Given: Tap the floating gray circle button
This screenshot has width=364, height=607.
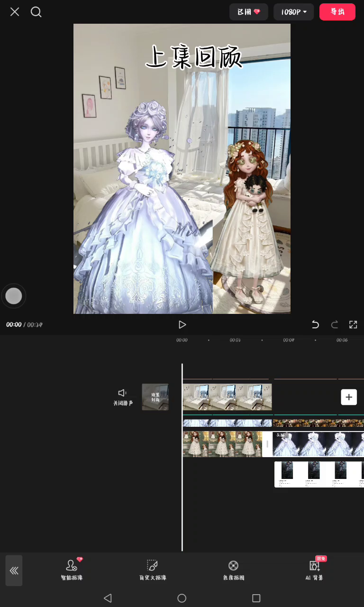Looking at the screenshot, I should click(x=13, y=296).
